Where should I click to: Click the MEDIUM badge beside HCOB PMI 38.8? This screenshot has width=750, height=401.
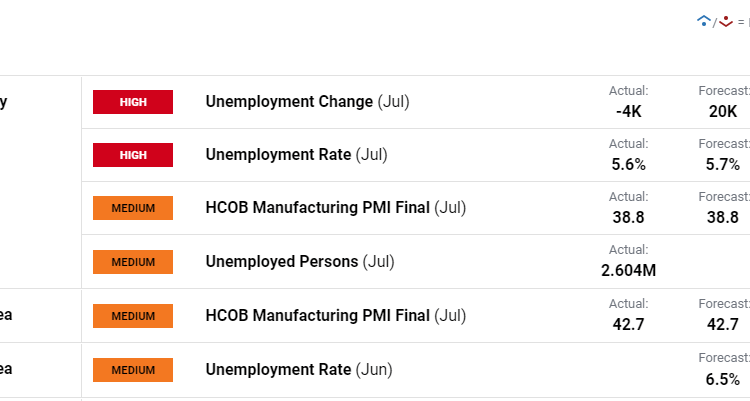click(133, 208)
